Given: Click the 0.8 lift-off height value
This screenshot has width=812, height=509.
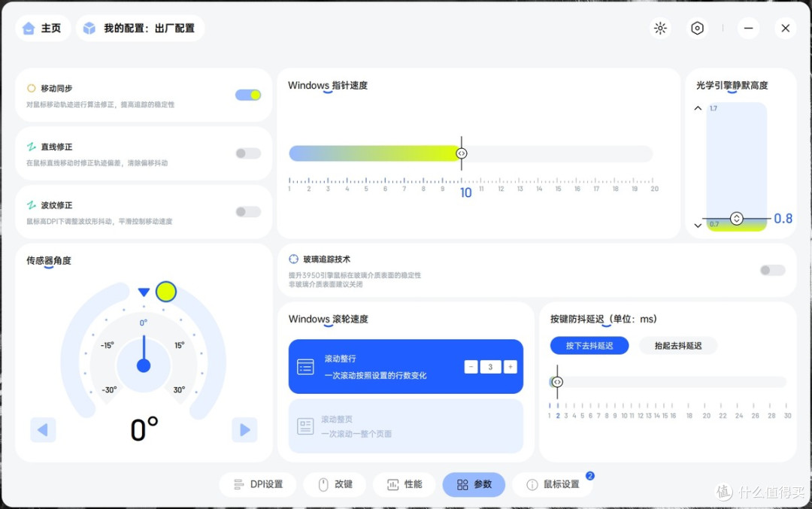Looking at the screenshot, I should tap(783, 219).
